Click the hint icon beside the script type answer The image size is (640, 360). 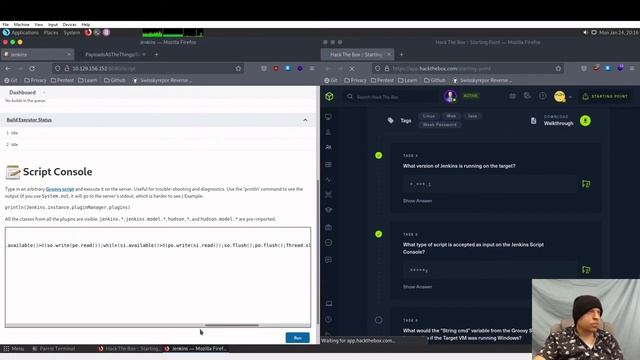pos(586,270)
